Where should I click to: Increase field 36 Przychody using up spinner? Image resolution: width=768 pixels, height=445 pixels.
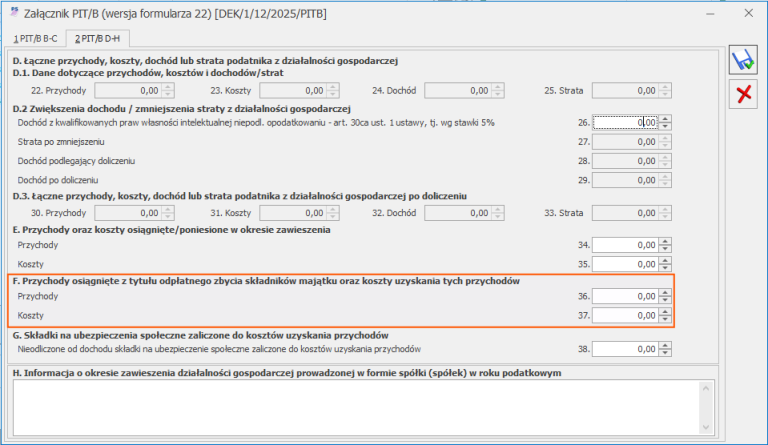[665, 293]
